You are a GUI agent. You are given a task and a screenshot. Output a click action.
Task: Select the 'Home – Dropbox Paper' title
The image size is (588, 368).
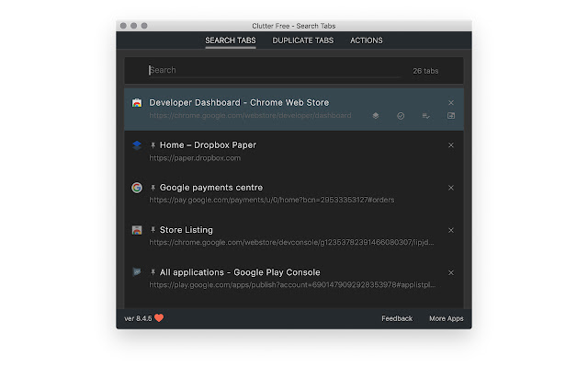208,145
